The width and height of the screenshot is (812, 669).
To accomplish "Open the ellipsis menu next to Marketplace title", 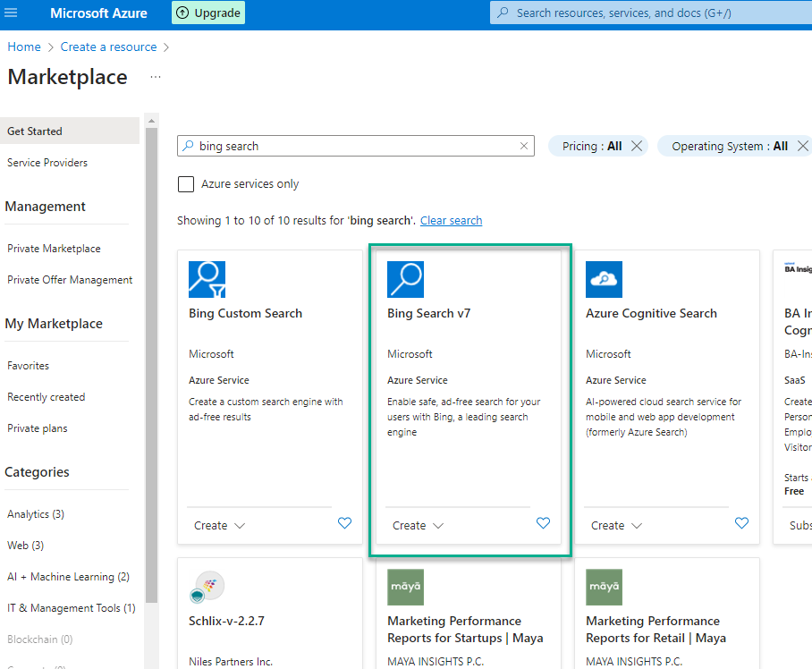I will pyautogui.click(x=156, y=77).
